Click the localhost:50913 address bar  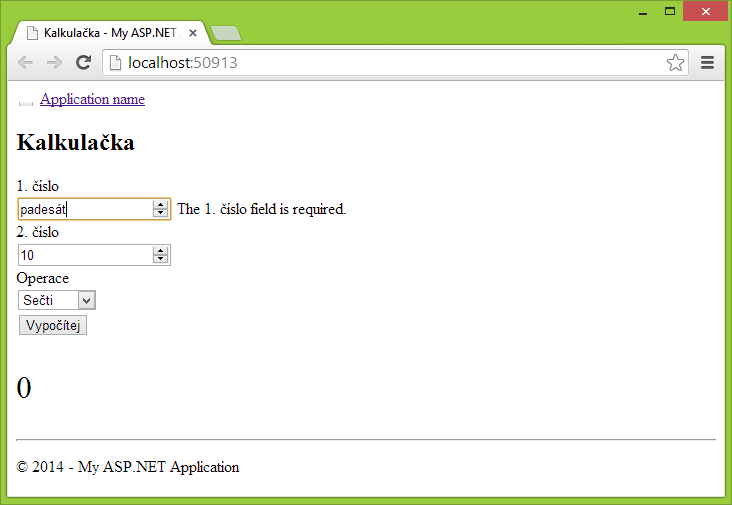[x=395, y=63]
